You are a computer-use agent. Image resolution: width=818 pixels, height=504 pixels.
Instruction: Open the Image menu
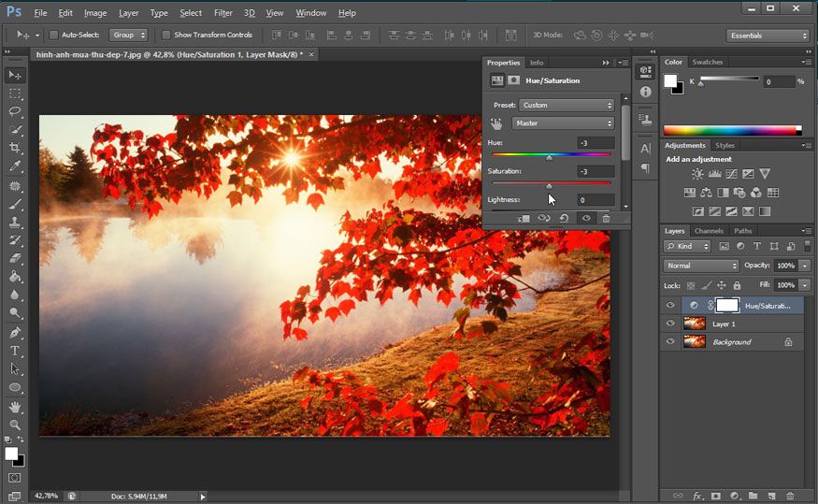pyautogui.click(x=95, y=13)
